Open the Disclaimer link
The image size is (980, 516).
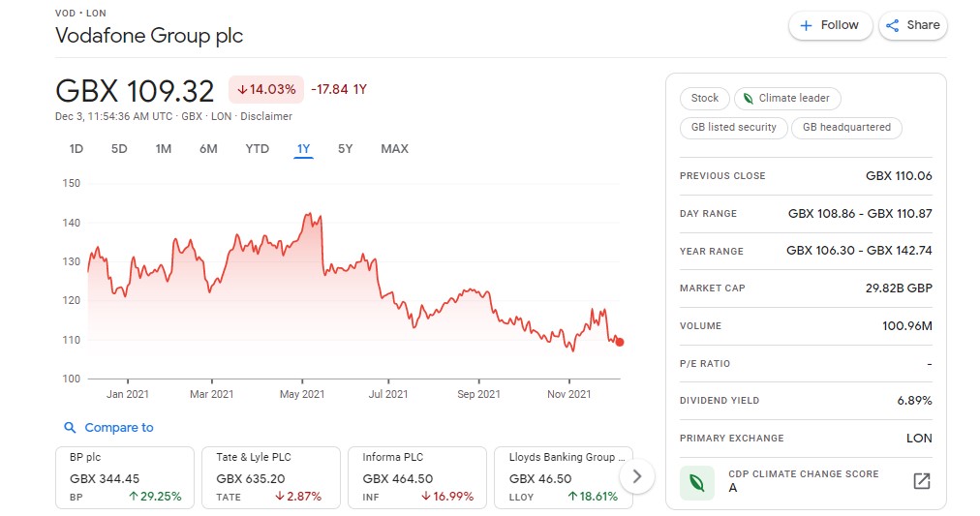[x=266, y=116]
